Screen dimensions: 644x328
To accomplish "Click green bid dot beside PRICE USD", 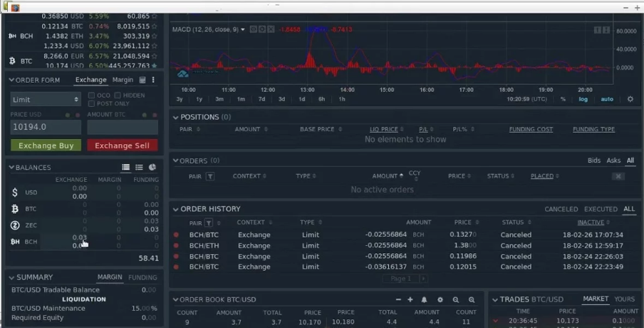I will (68, 115).
